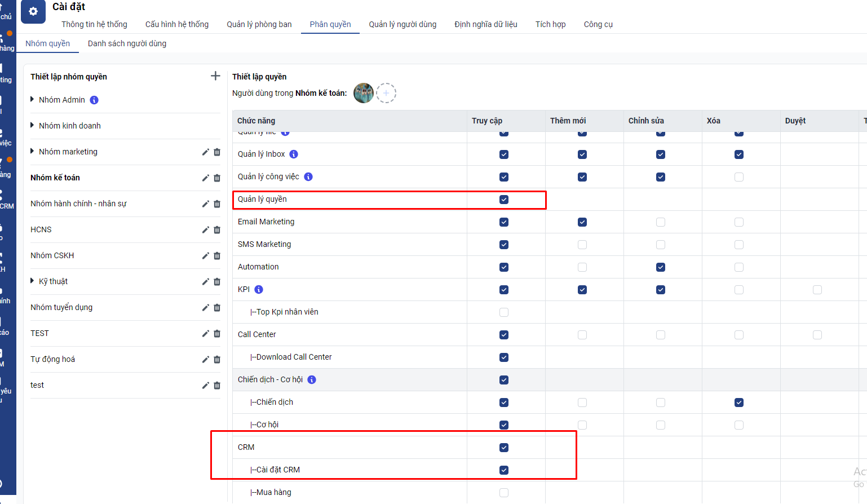Screen dimensions: 867x504
Task: Click info icon next to Nhóm Admin
Action: pos(94,100)
